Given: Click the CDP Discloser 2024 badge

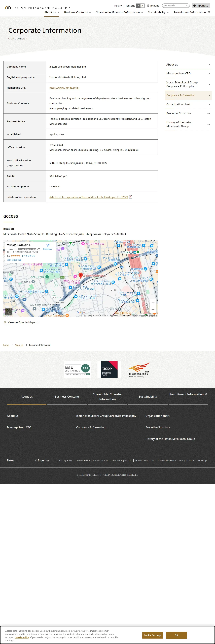Looking at the screenshot, I should [109, 369].
